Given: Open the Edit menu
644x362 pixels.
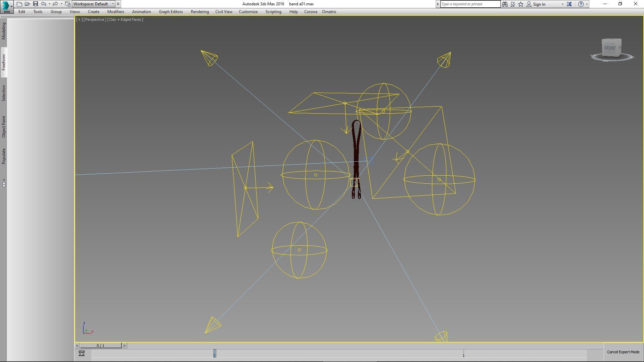Looking at the screenshot, I should pos(22,12).
